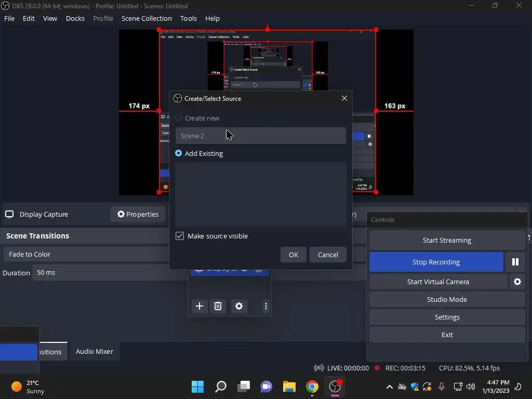The image size is (532, 399).
Task: Open File Explorer from the taskbar
Action: click(x=289, y=387)
